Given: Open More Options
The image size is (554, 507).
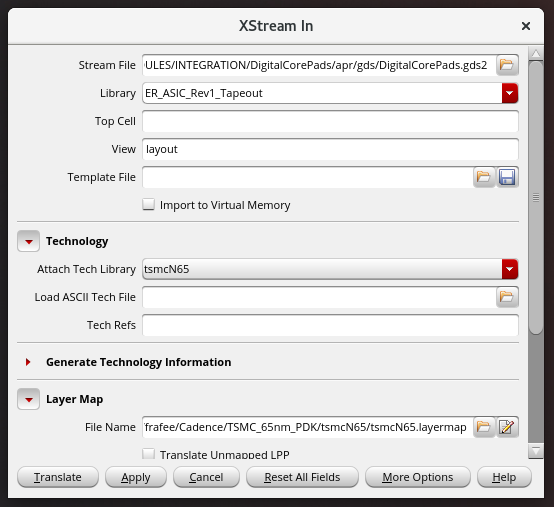Looking at the screenshot, I should click(x=418, y=477).
